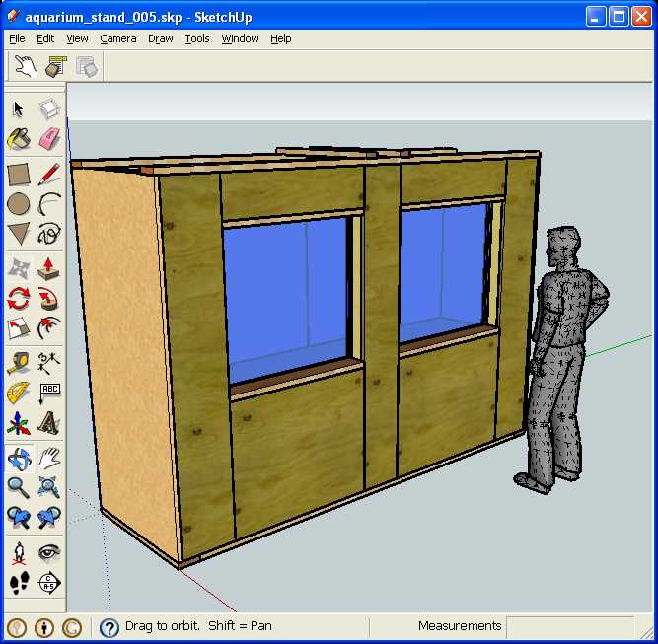The height and width of the screenshot is (644, 658).
Task: Pick the yellow Protractor tool
Action: click(19, 393)
